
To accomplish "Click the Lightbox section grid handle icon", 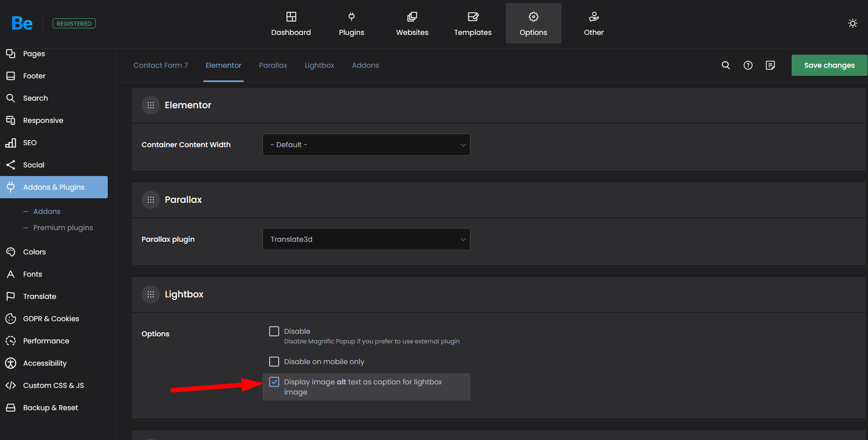I will (151, 294).
